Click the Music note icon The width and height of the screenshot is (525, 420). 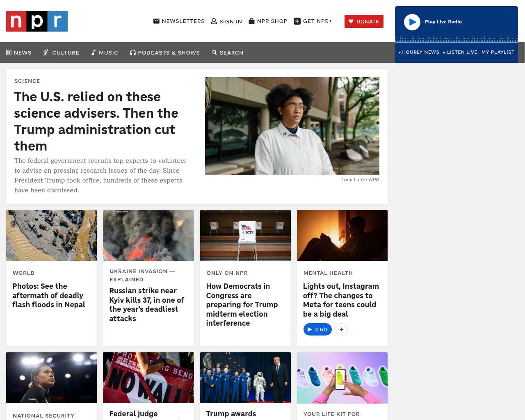point(94,52)
